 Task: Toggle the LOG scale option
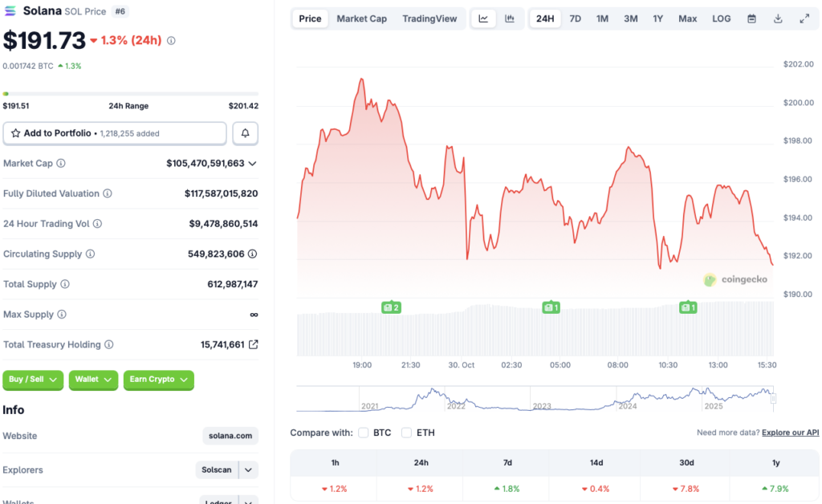click(720, 18)
